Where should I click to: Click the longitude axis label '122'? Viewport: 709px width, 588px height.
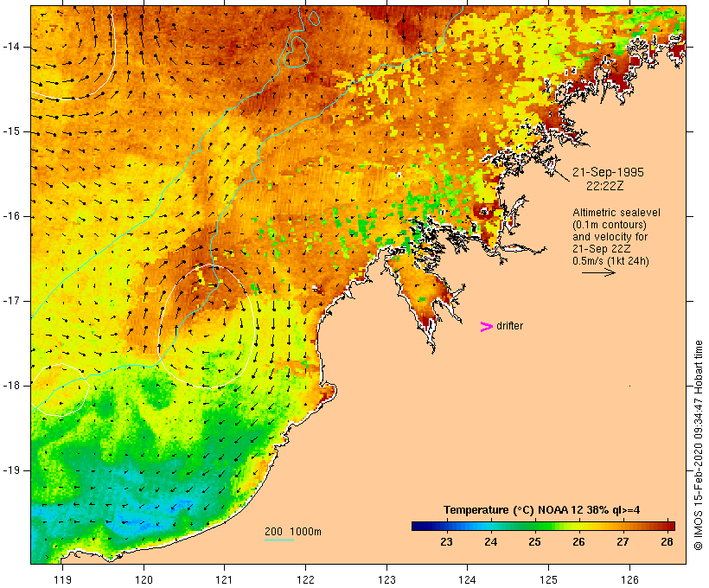coord(306,580)
